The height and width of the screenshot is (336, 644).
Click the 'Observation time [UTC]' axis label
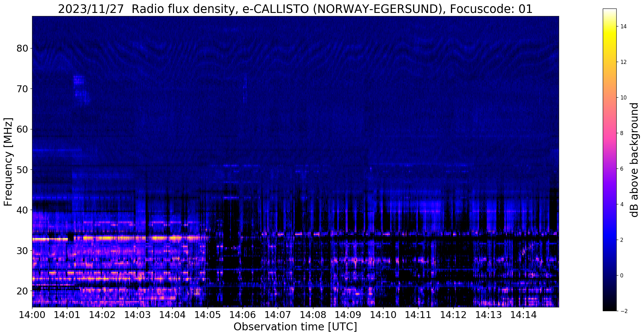coord(295,327)
